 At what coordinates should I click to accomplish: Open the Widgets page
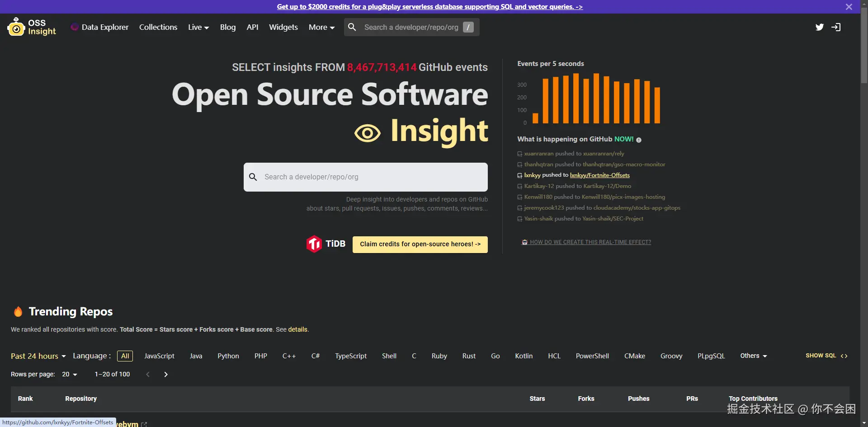pos(283,27)
